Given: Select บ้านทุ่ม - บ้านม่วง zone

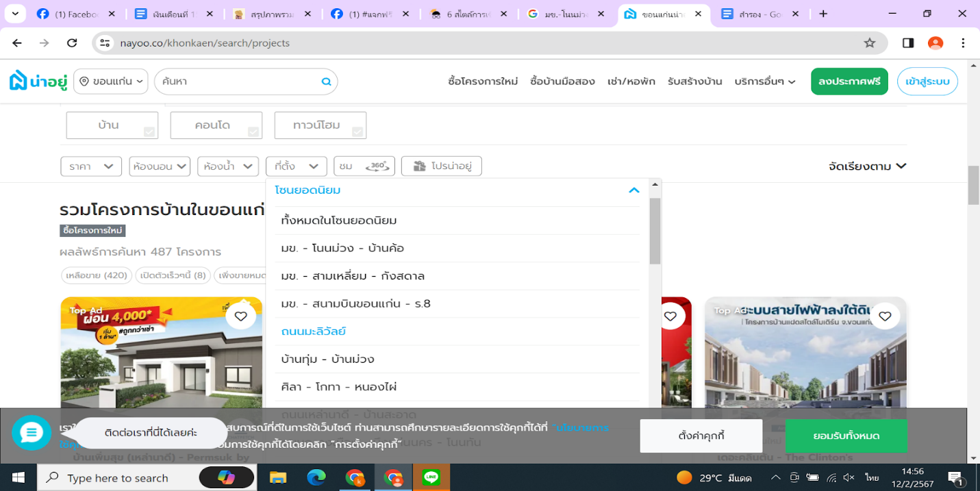Looking at the screenshot, I should [457, 359].
